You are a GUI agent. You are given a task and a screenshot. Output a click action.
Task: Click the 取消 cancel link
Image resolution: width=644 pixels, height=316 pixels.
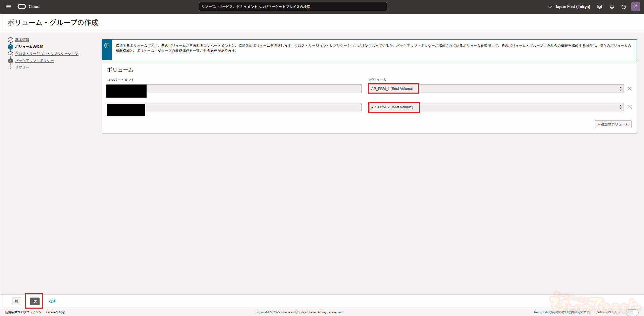(x=52, y=301)
